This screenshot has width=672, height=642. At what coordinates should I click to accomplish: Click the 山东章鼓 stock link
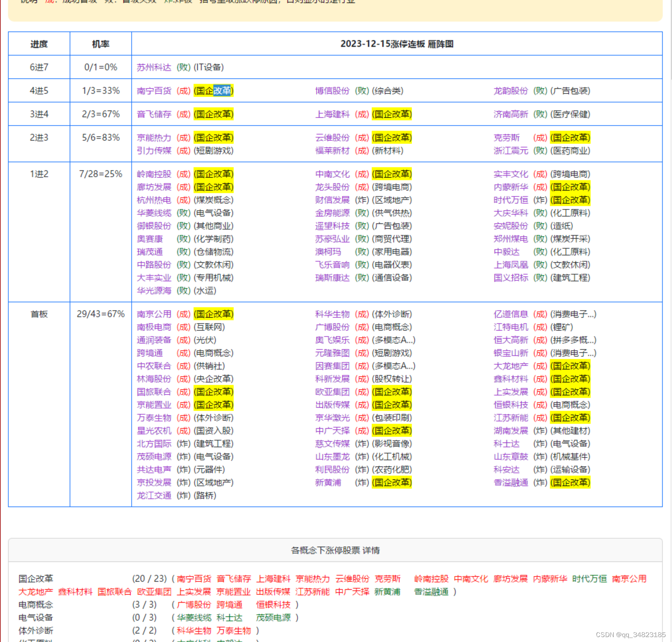click(510, 457)
